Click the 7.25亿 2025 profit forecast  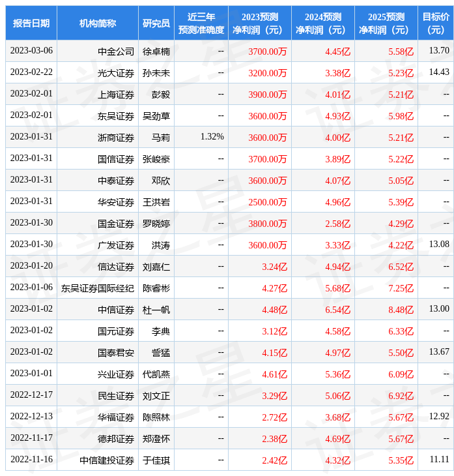click(401, 288)
